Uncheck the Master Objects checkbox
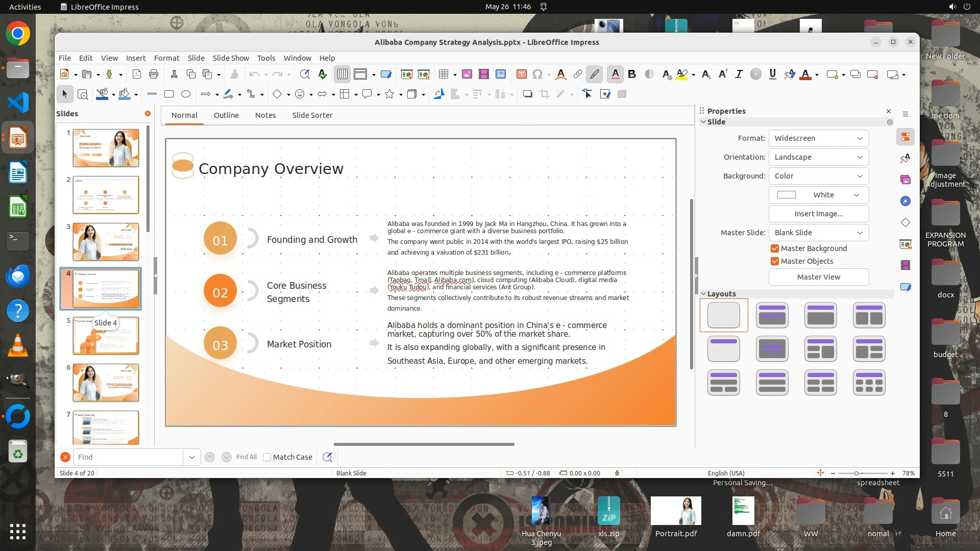 tap(775, 261)
